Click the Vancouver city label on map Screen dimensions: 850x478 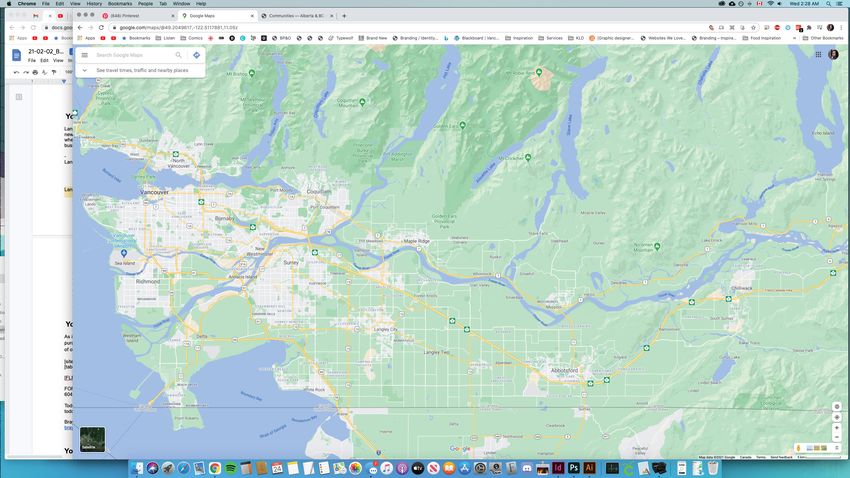154,192
